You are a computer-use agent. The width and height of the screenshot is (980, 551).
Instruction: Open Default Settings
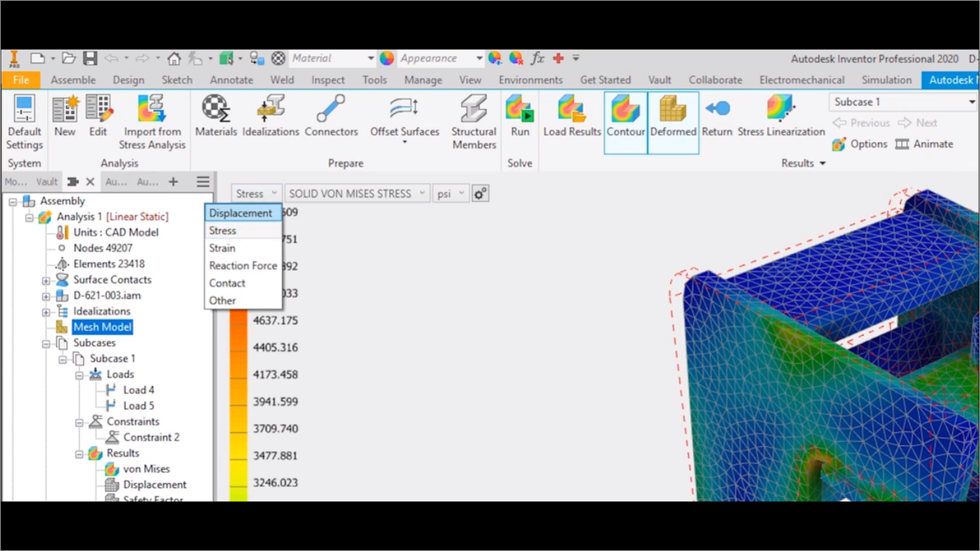pos(24,123)
